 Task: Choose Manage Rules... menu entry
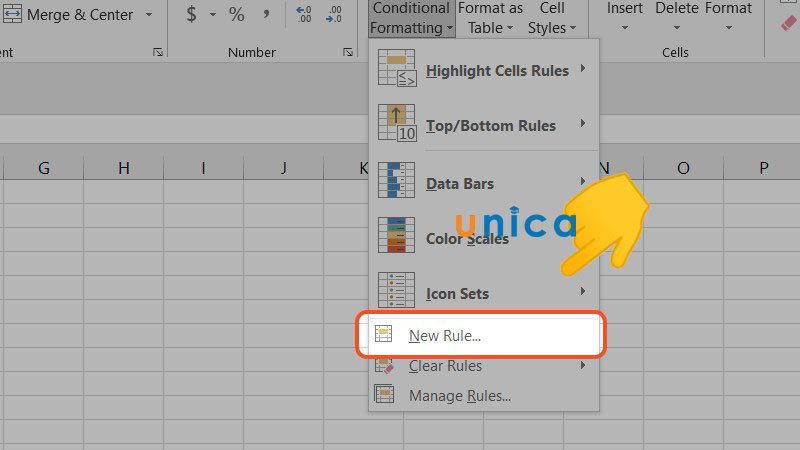483,395
